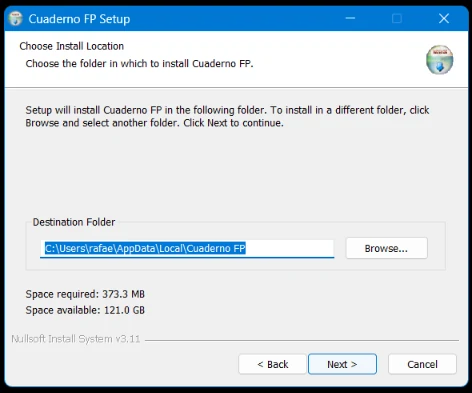
Task: Click the disabled maximize button
Action: click(397, 18)
